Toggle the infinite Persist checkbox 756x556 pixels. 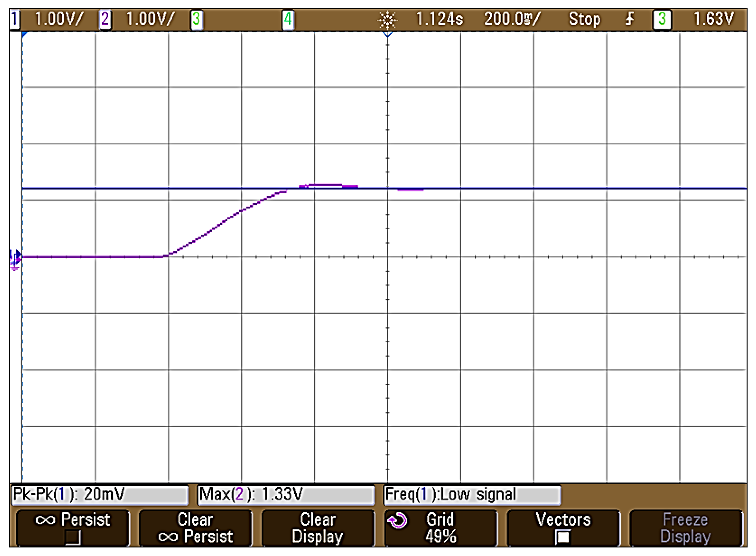(x=73, y=537)
